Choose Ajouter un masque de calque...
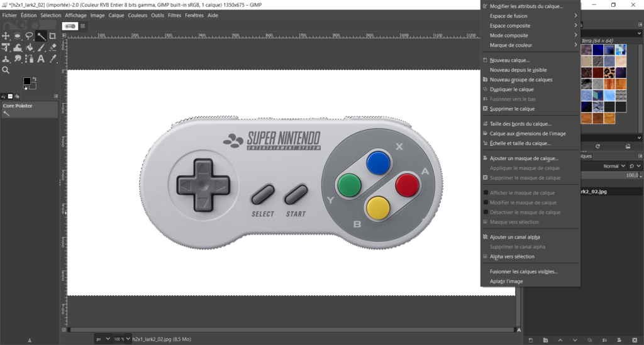Image resolution: width=644 pixels, height=345 pixels. [x=530, y=158]
